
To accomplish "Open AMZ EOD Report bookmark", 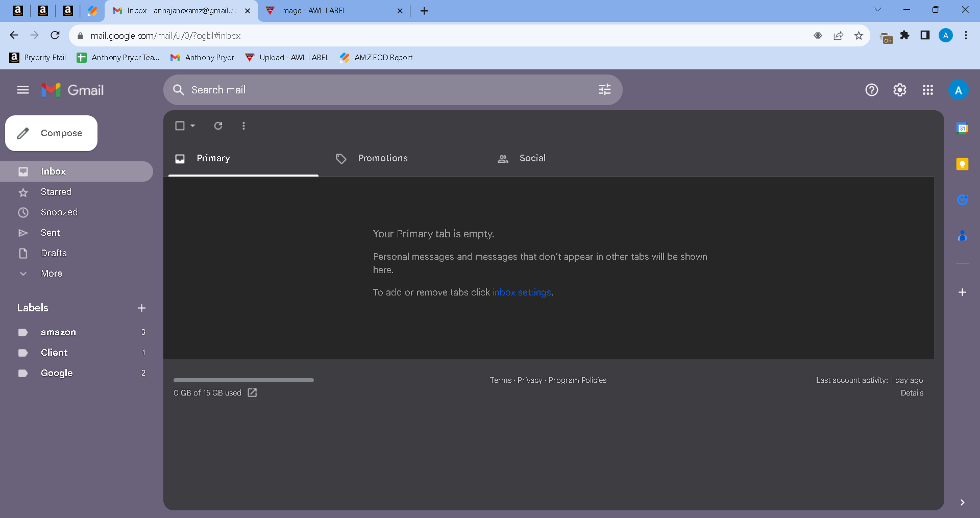I will 376,58.
